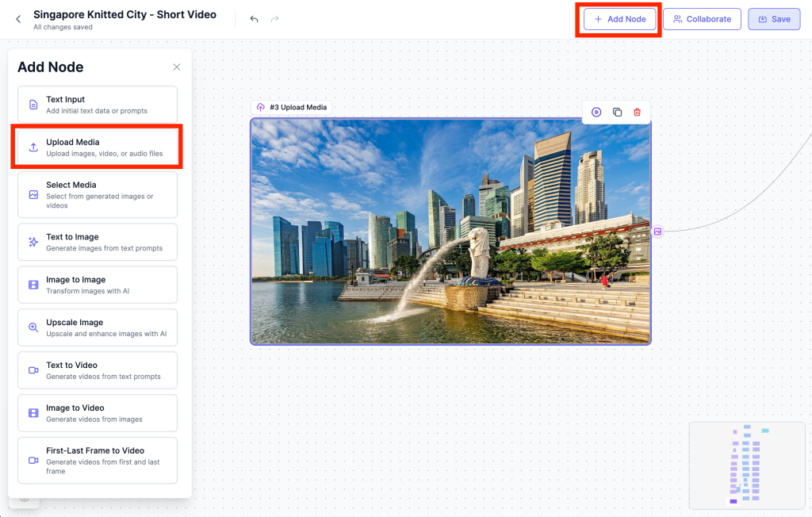The height and width of the screenshot is (517, 812).
Task: Run the Upload Media node with play icon
Action: pyautogui.click(x=596, y=113)
